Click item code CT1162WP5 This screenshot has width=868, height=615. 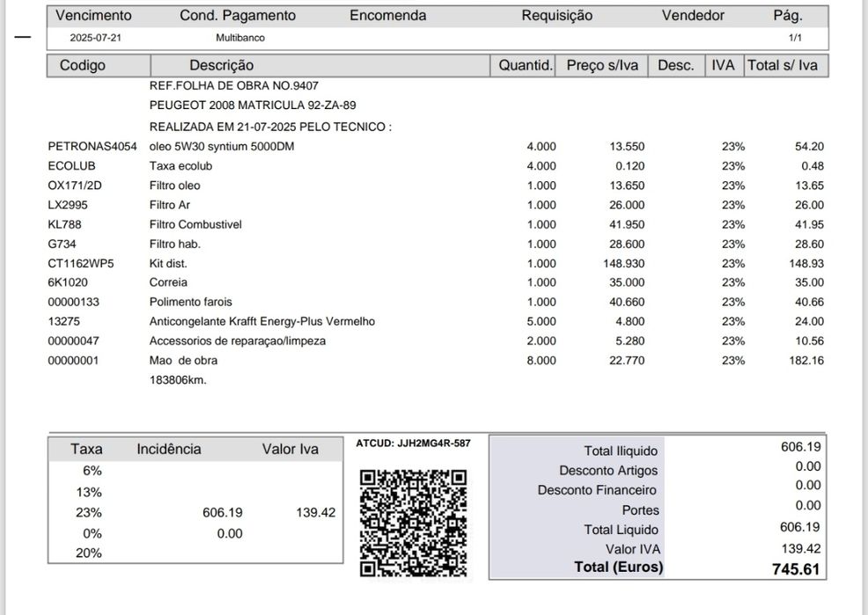[81, 263]
